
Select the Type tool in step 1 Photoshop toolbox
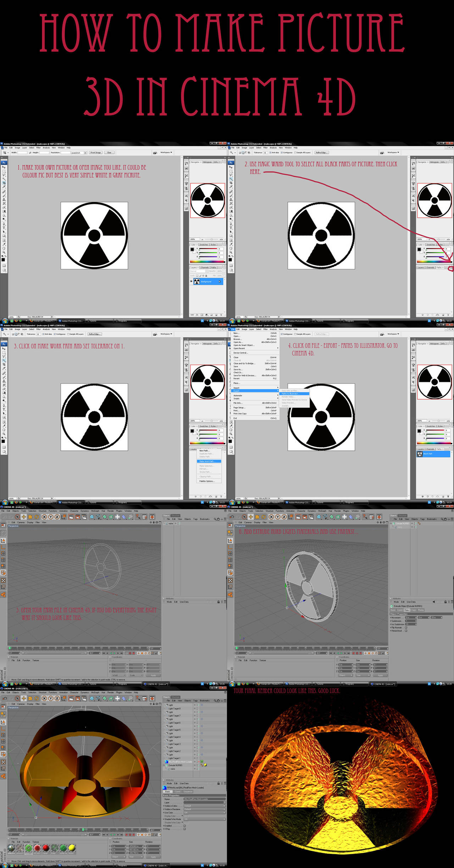click(x=4, y=228)
